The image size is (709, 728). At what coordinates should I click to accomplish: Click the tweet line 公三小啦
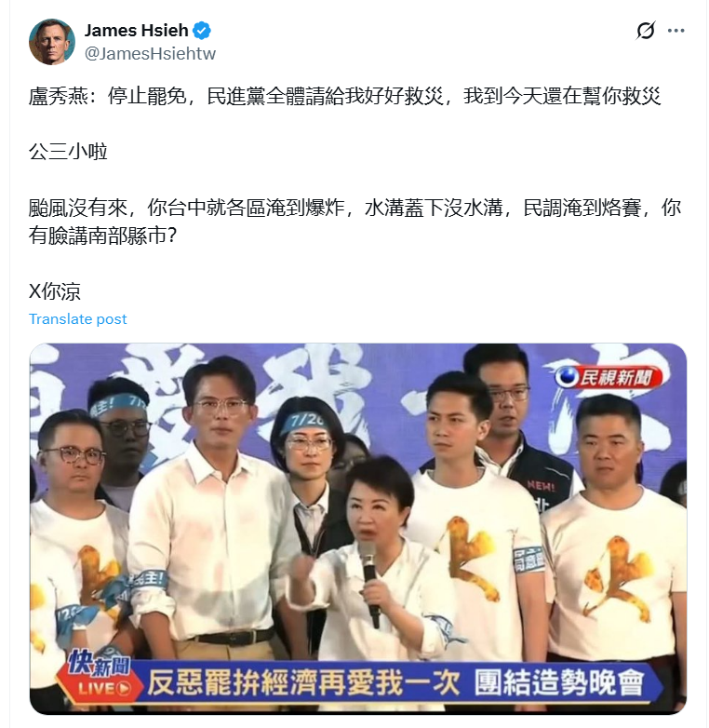(x=68, y=152)
